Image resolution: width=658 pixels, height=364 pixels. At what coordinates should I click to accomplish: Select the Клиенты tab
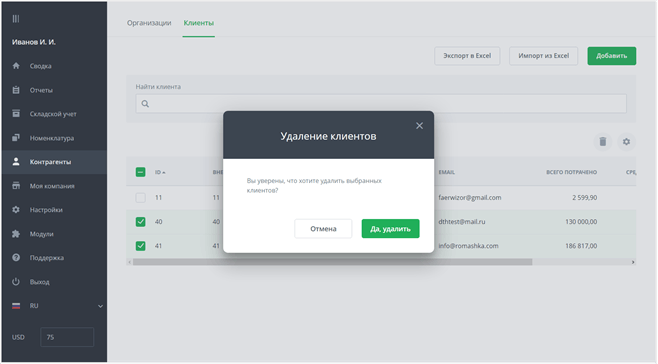coord(198,23)
